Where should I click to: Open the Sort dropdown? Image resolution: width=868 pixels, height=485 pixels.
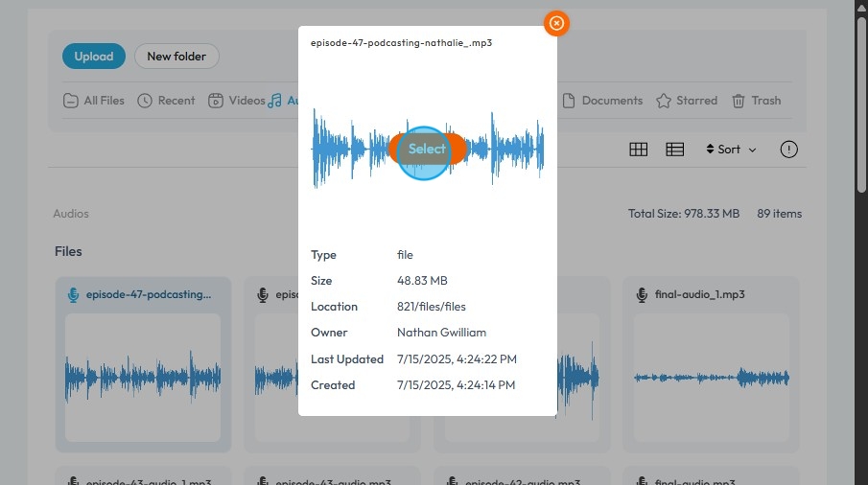(x=731, y=150)
